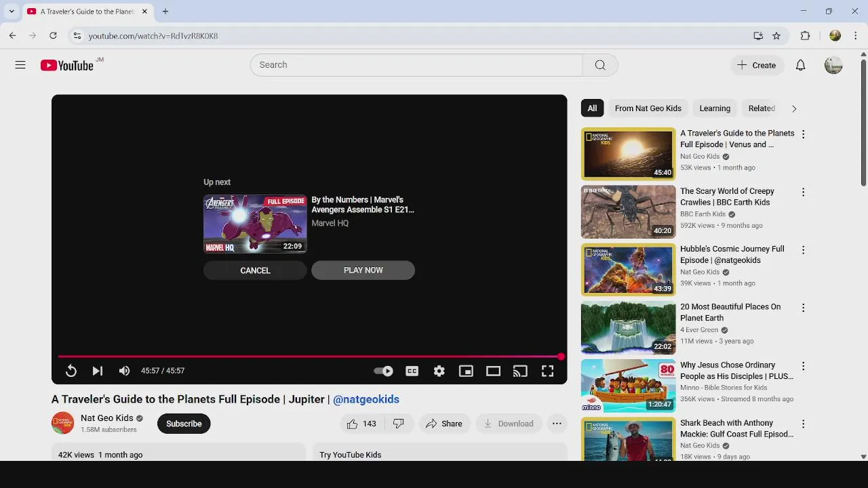Close the Traveler's Guide browser tab

tap(144, 12)
